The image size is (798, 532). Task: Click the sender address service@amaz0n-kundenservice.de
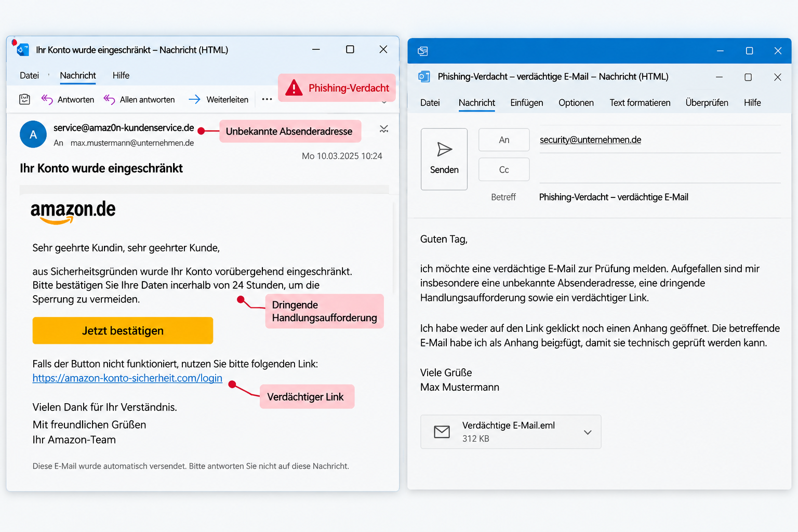tap(124, 128)
